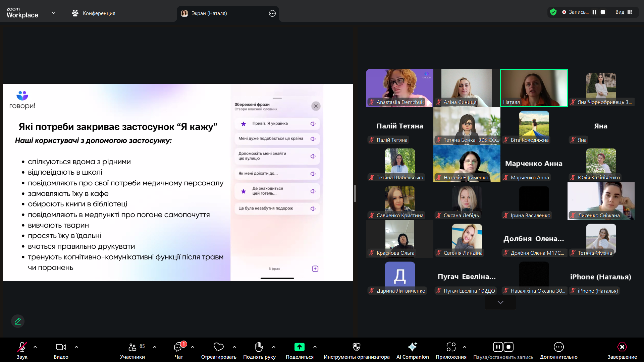Viewport: 644px width, 362px height.
Task: Expand audio options arrow next to microphone
Action: pos(35,347)
